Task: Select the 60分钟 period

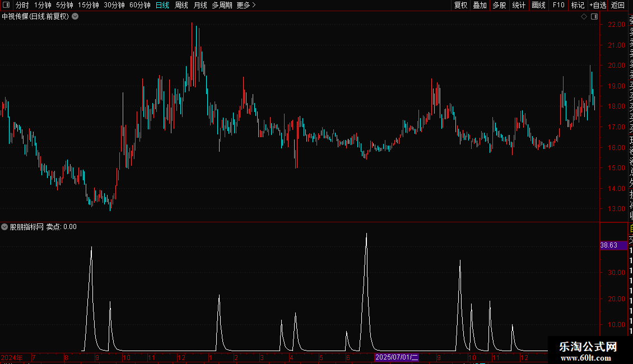Action: tap(140, 5)
